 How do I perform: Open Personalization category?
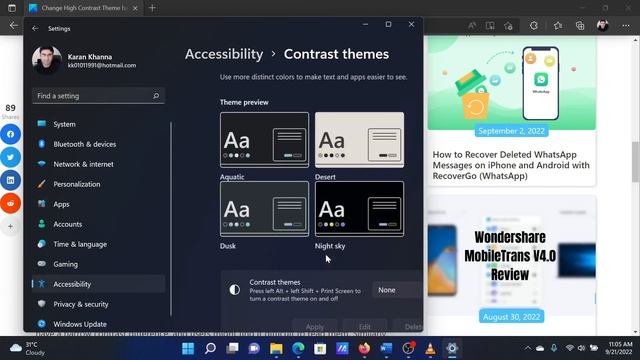[x=98, y=184]
